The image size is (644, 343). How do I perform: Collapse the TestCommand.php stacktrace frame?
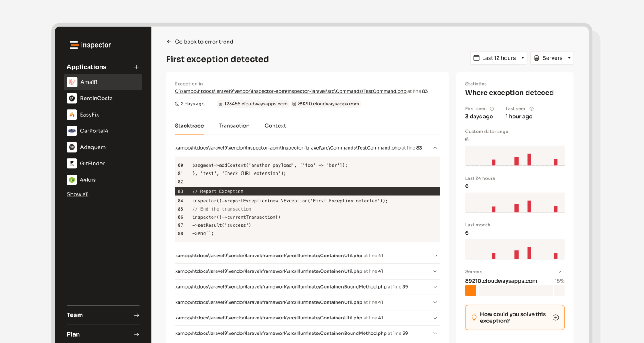click(435, 147)
